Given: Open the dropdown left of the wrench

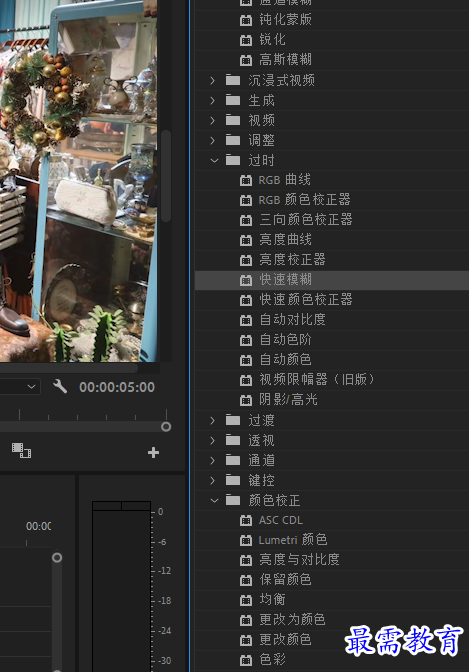Looking at the screenshot, I should click(x=20, y=387).
